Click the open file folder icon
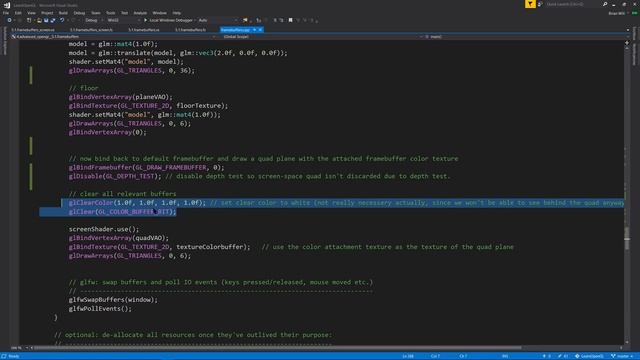The width and height of the screenshot is (640, 360). [x=39, y=20]
